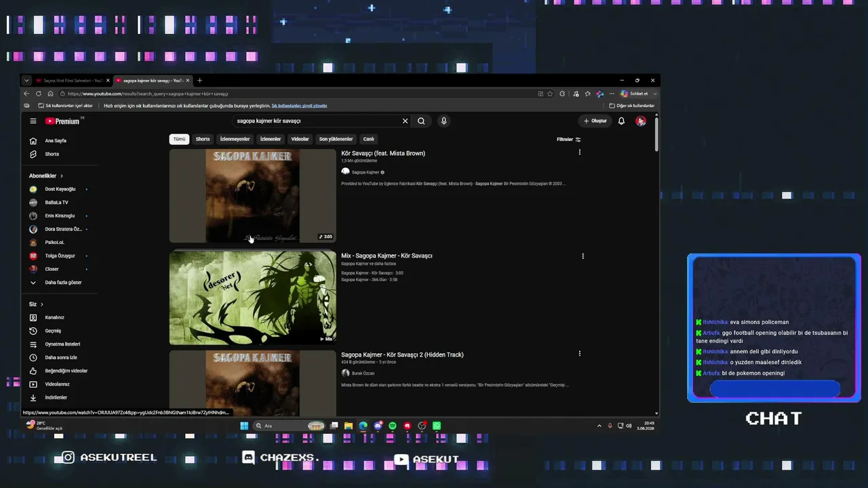Open the PsikoLoL channel subscription
The width and height of the screenshot is (868, 488).
[54, 243]
